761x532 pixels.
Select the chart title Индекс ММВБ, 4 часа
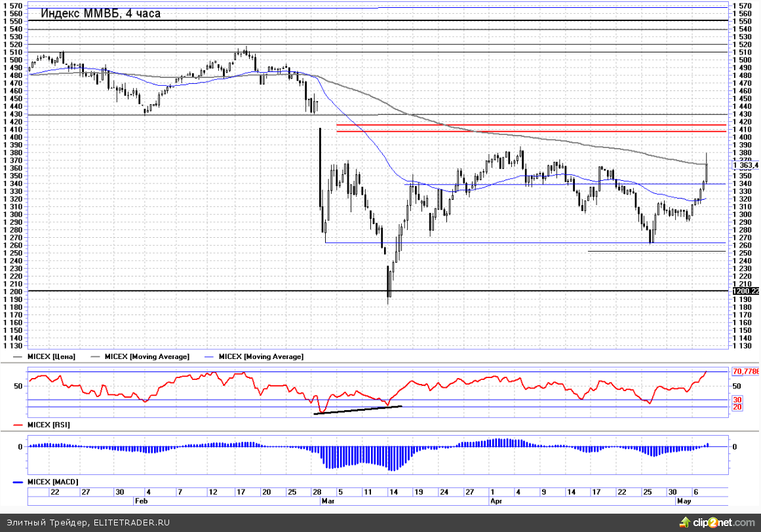click(100, 13)
